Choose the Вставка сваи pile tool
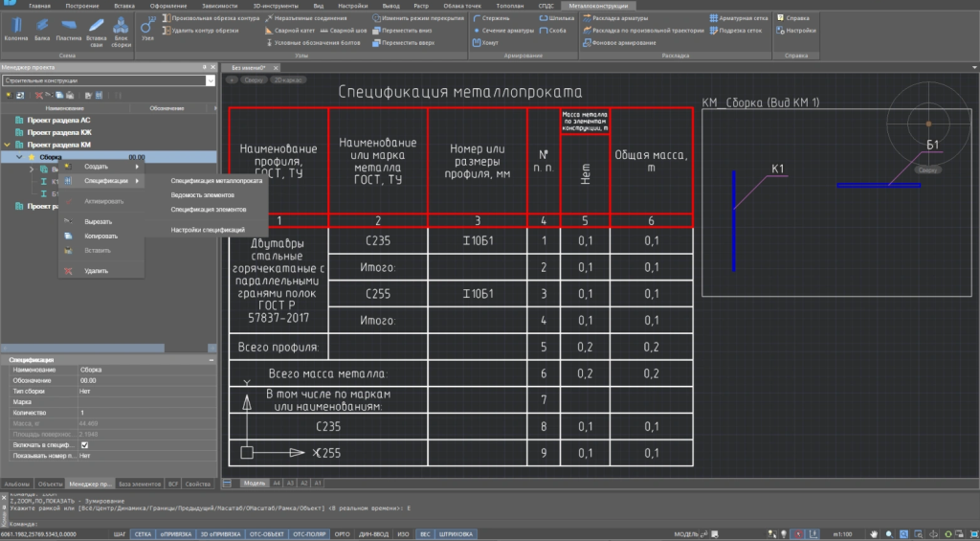 coord(96,29)
